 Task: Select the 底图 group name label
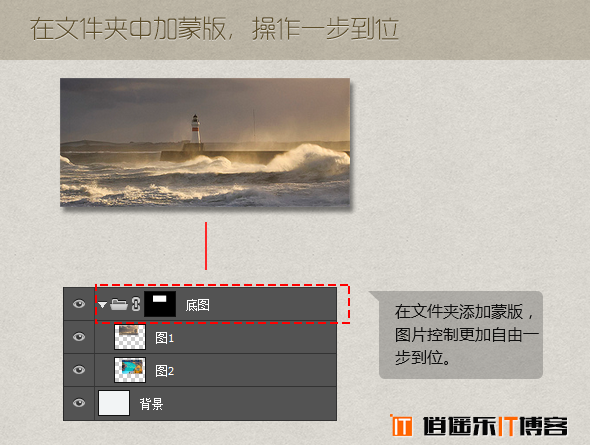(x=198, y=305)
